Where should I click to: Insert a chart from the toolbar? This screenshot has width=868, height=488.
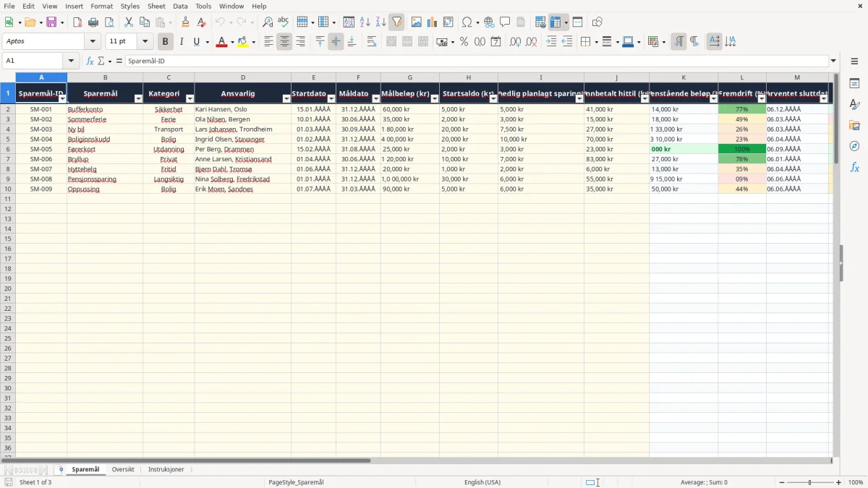(x=433, y=22)
